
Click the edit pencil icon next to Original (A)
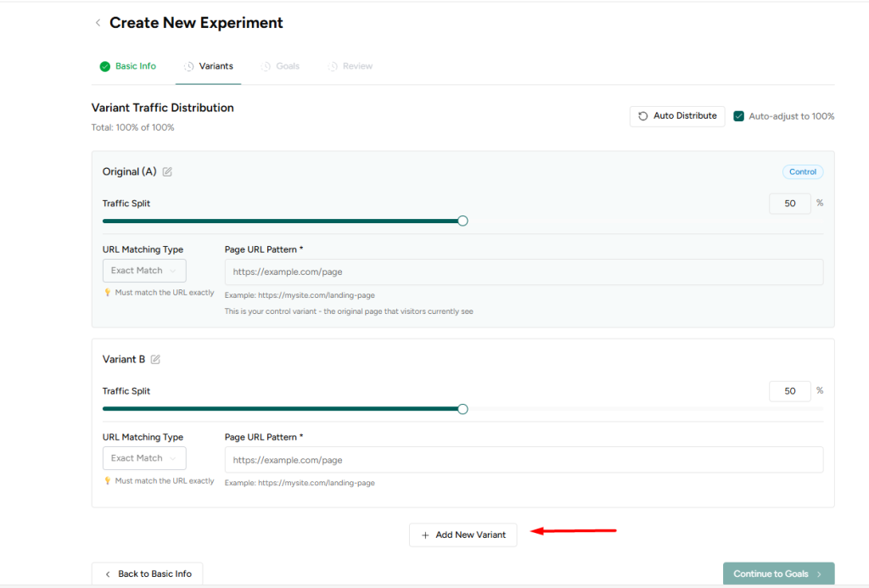click(x=167, y=172)
